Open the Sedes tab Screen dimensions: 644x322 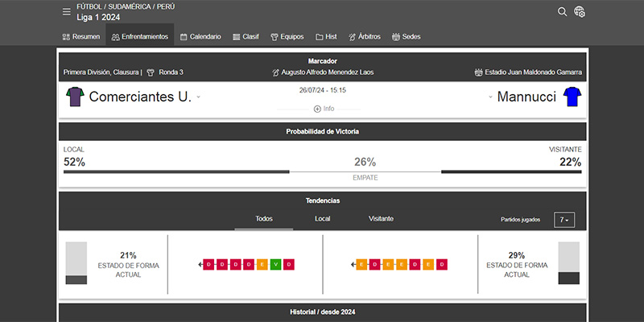tap(407, 36)
